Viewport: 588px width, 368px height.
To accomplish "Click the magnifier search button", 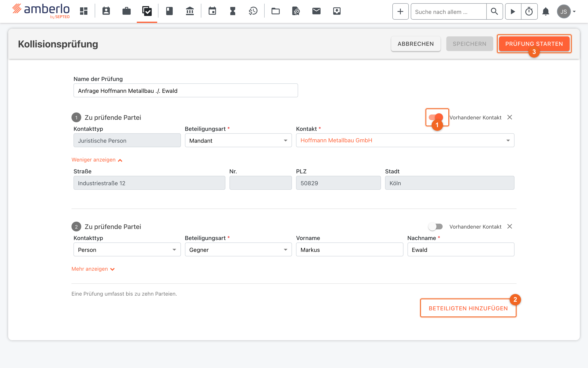I will [x=494, y=11].
